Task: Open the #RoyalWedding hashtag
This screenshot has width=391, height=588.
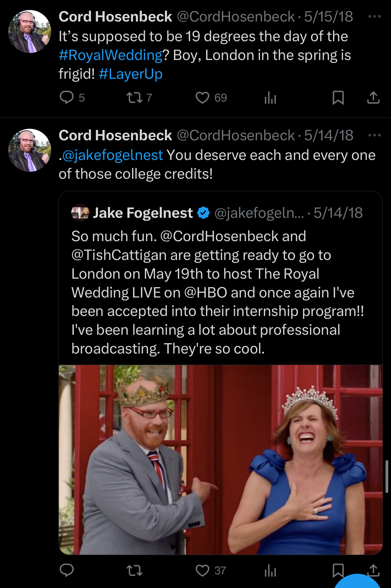Action: [111, 55]
